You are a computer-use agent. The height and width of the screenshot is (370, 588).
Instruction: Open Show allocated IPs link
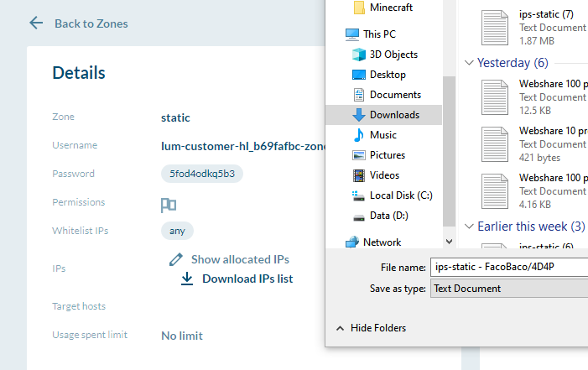(240, 259)
